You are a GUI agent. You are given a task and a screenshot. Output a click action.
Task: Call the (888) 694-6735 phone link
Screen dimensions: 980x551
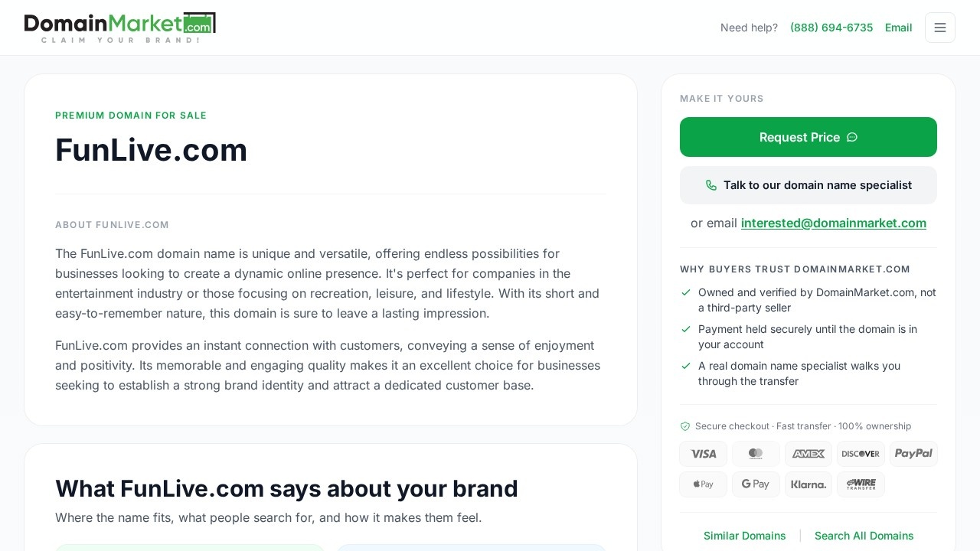(x=831, y=28)
